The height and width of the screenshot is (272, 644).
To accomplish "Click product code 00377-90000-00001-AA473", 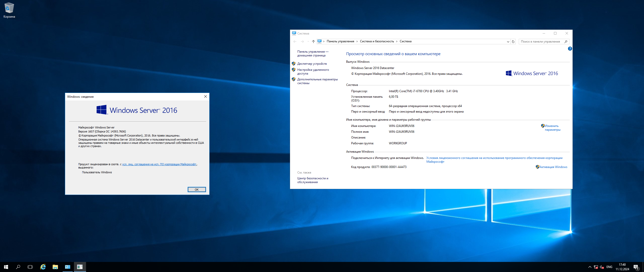I will 389,167.
